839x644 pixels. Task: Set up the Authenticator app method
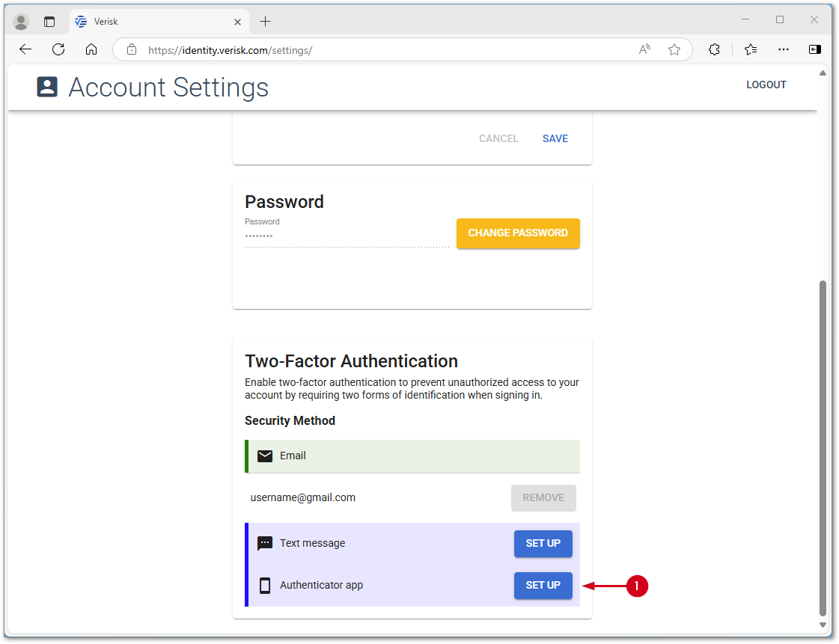543,586
